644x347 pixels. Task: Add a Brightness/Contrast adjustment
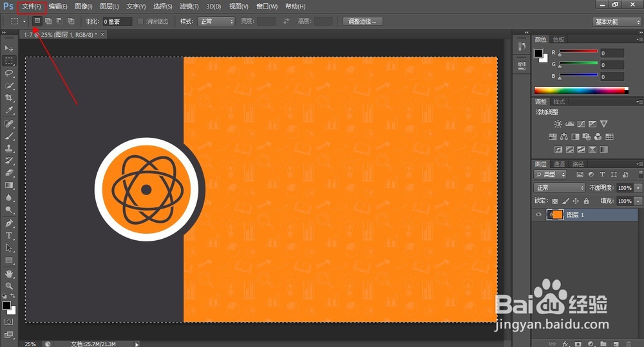[558, 124]
